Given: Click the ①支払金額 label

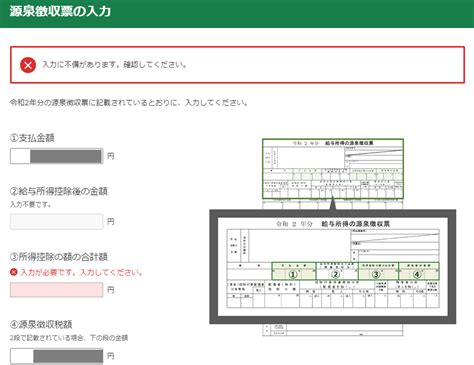Looking at the screenshot, I should [x=32, y=138].
